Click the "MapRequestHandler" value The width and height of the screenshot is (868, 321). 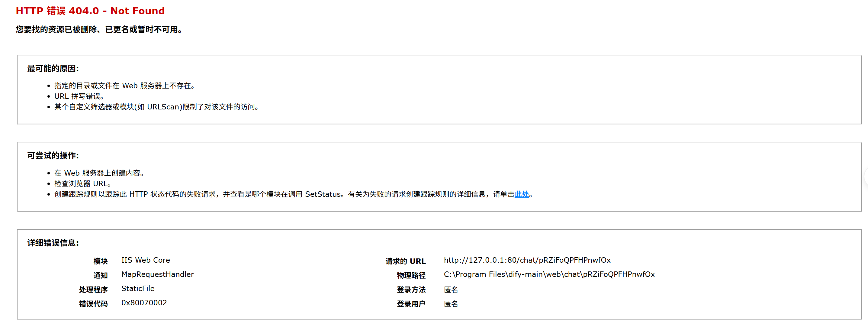[157, 274]
